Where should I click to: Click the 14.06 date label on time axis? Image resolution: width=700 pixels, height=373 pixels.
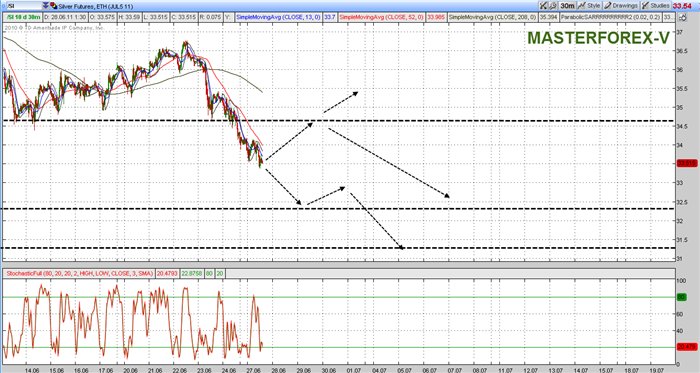click(x=32, y=370)
